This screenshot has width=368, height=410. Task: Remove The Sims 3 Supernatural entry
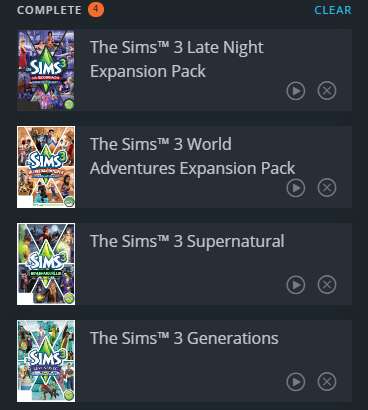click(327, 285)
